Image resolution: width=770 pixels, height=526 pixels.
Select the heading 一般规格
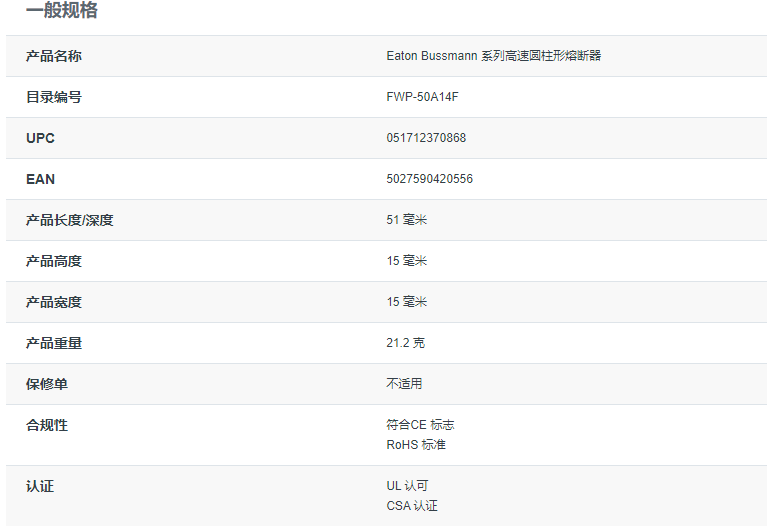point(62,10)
